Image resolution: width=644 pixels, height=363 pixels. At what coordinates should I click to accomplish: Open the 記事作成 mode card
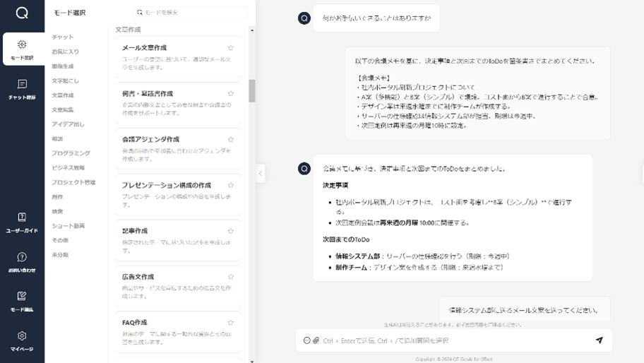[178, 239]
